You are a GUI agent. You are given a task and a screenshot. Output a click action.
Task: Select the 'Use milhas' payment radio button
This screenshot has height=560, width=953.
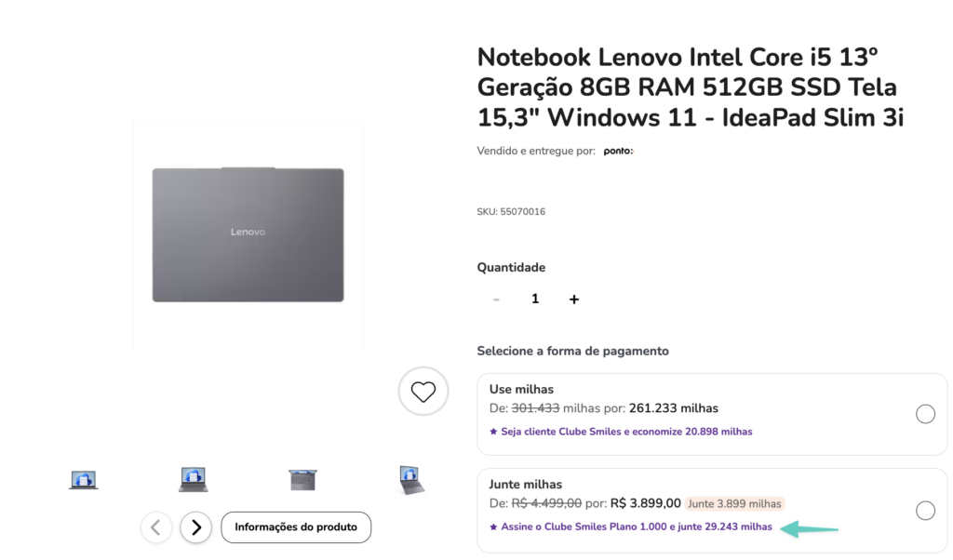pos(925,414)
